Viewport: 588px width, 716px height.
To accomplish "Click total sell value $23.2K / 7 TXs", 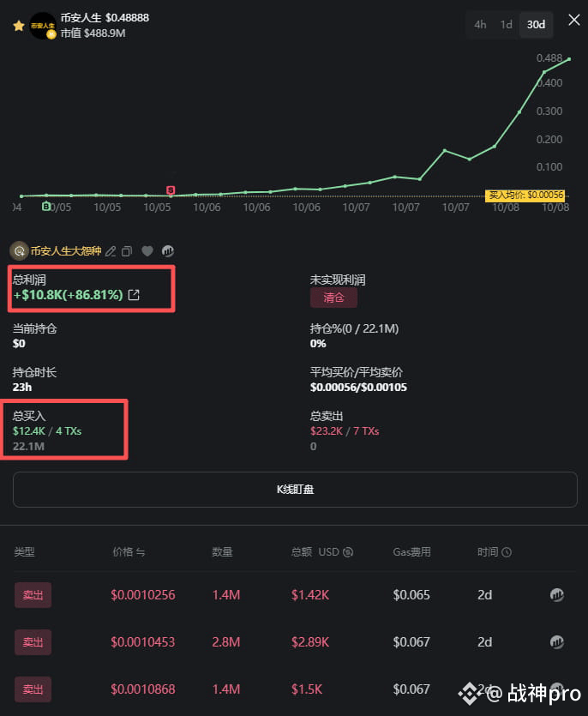I will 345,431.
